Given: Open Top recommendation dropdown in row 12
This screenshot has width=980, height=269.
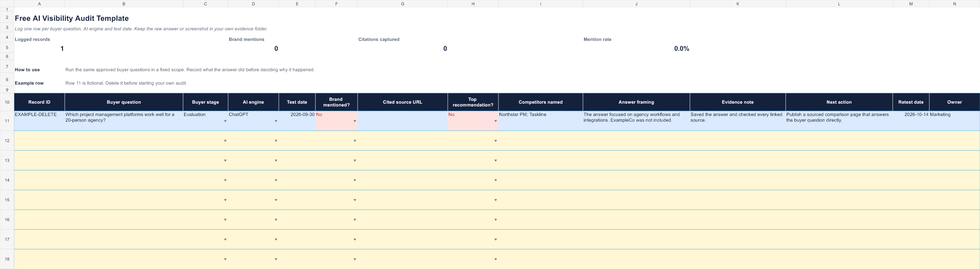Looking at the screenshot, I should point(495,141).
